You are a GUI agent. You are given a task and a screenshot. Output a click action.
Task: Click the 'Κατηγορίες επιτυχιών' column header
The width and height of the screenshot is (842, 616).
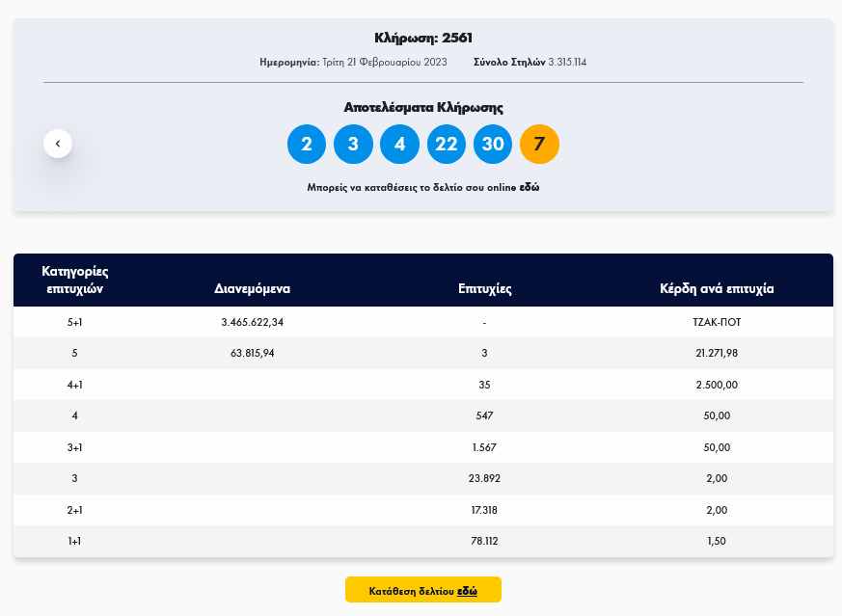pyautogui.click(x=75, y=280)
